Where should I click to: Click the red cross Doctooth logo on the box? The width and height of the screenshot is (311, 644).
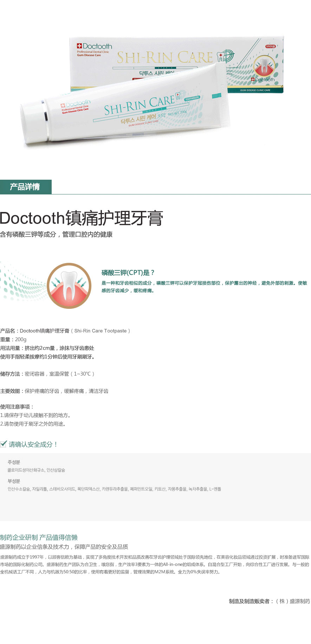tap(94, 46)
